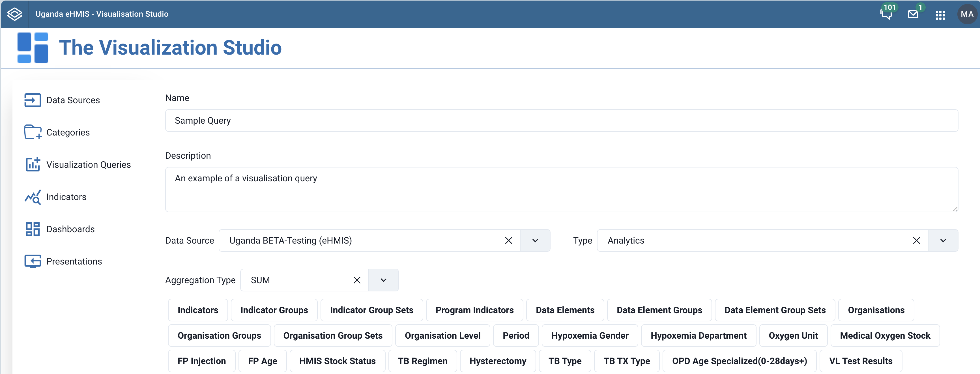Go to Indicators section in sidebar
This screenshot has height=374, width=980.
(66, 197)
